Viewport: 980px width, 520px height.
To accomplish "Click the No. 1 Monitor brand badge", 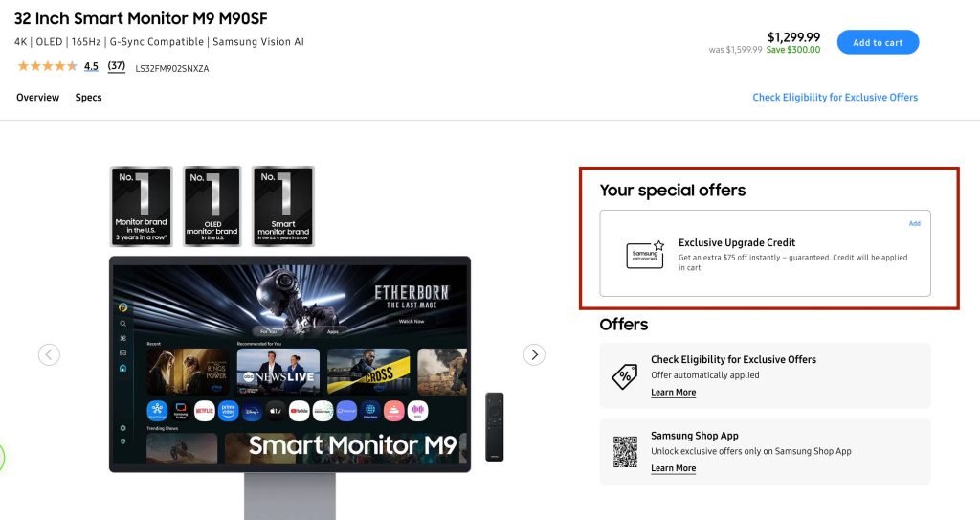I will pyautogui.click(x=142, y=206).
